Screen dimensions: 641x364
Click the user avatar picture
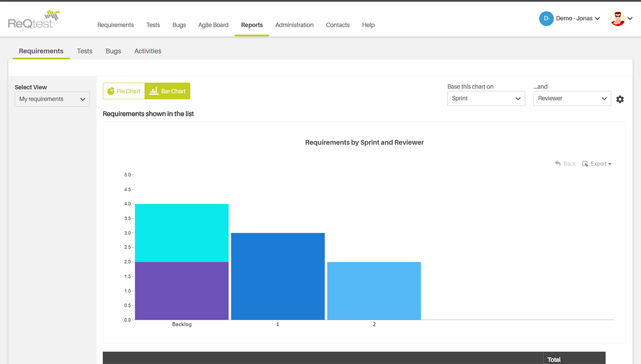tap(617, 18)
